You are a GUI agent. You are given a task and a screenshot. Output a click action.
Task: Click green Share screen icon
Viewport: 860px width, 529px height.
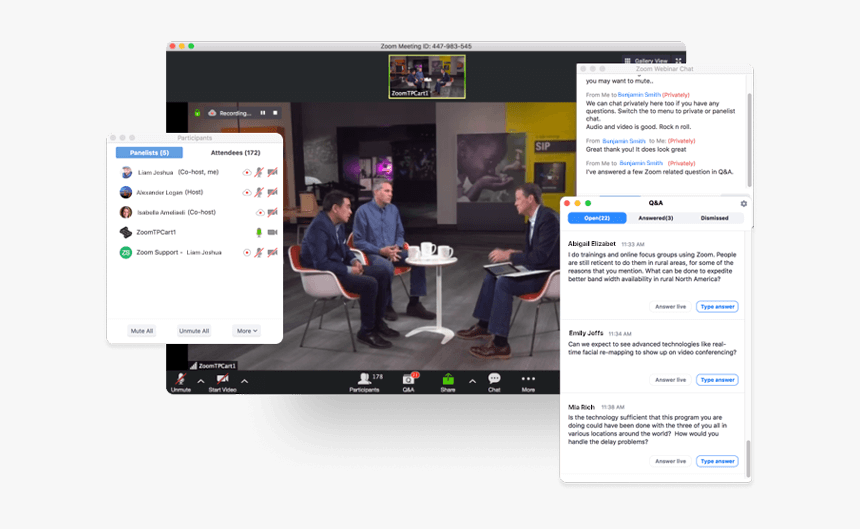click(x=448, y=379)
